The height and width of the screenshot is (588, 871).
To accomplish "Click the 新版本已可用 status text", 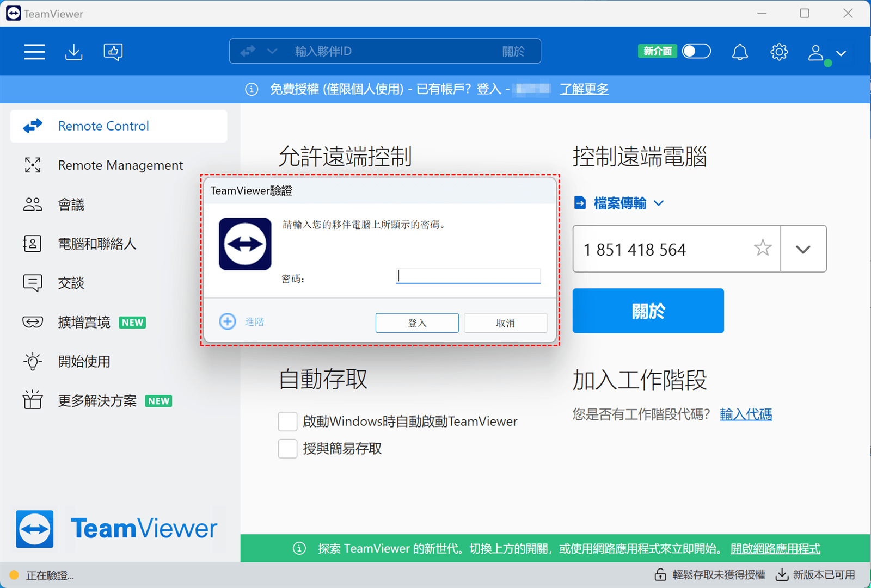I will point(824,574).
